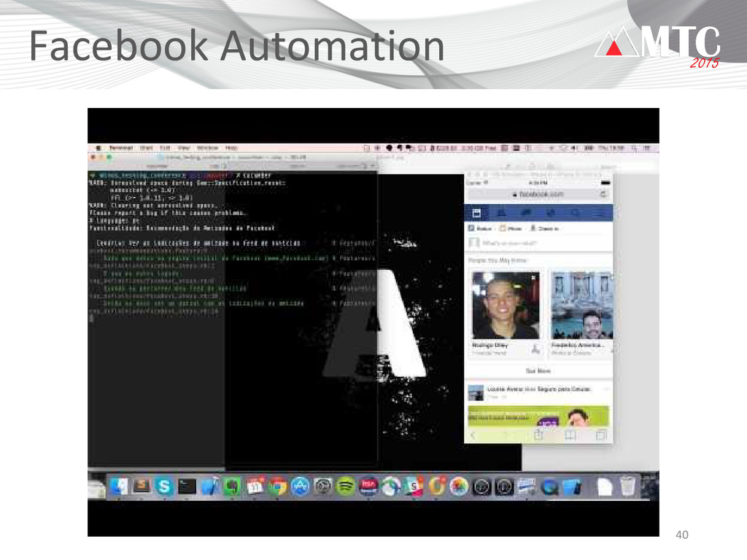The width and height of the screenshot is (747, 560).
Task: Open the Photos app in the Dock
Action: [459, 486]
